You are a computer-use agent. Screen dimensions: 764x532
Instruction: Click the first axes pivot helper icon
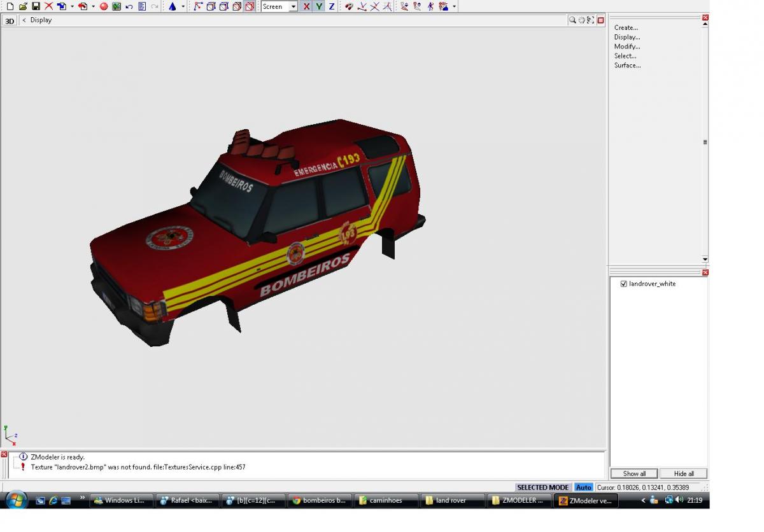pyautogui.click(x=362, y=6)
